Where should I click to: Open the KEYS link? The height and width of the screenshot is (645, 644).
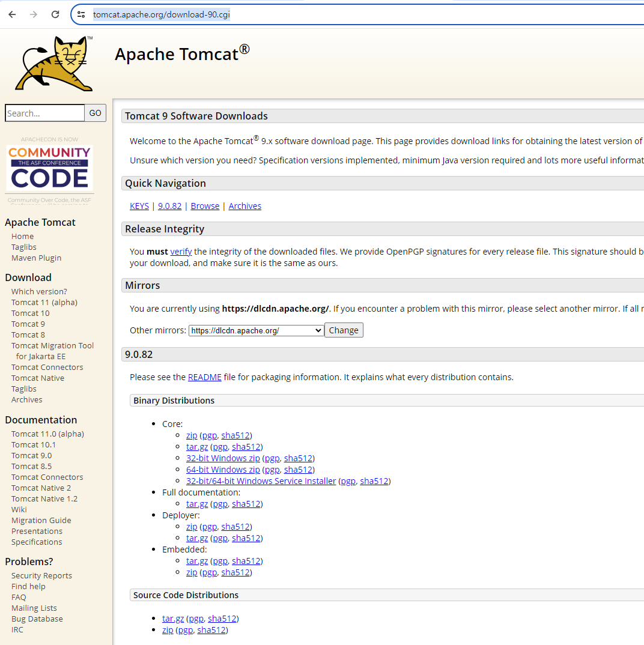click(139, 205)
